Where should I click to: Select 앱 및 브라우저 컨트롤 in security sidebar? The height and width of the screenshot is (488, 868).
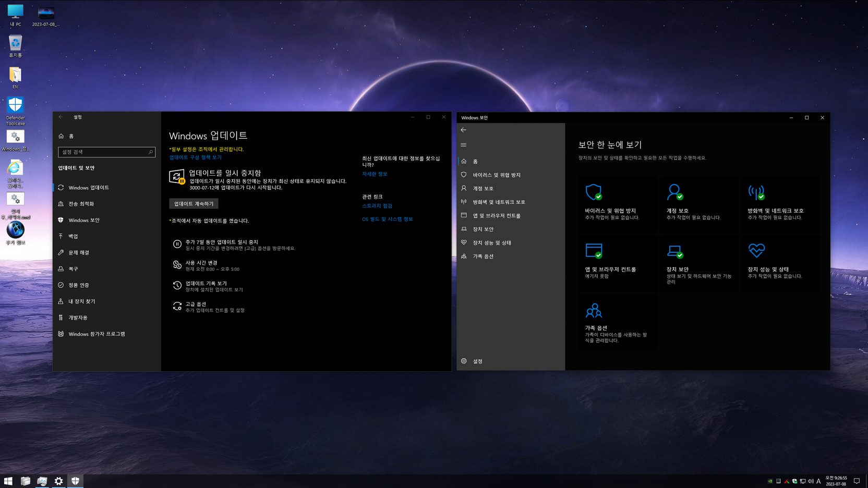point(511,215)
